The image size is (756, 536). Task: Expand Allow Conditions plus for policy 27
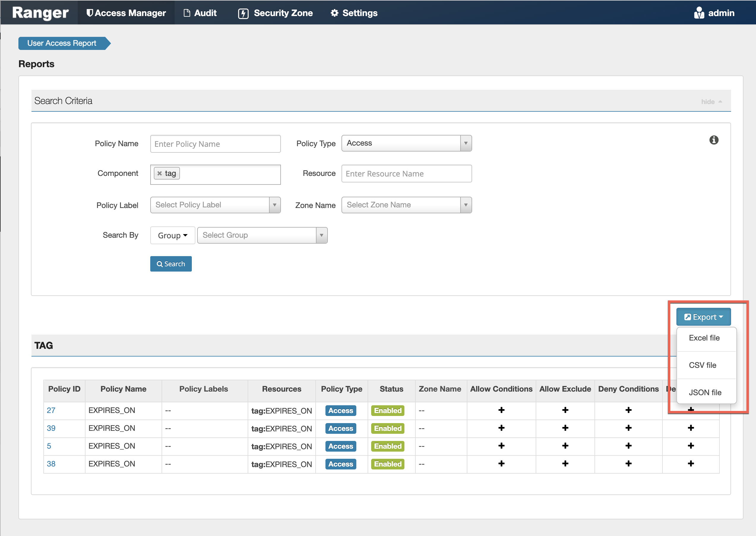(x=501, y=410)
